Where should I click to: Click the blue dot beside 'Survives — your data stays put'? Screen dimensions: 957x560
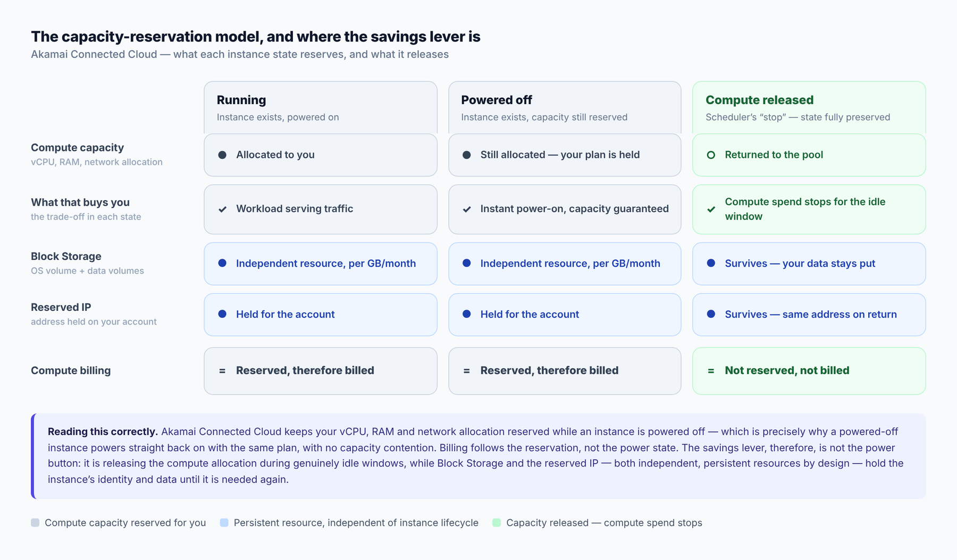[711, 263]
